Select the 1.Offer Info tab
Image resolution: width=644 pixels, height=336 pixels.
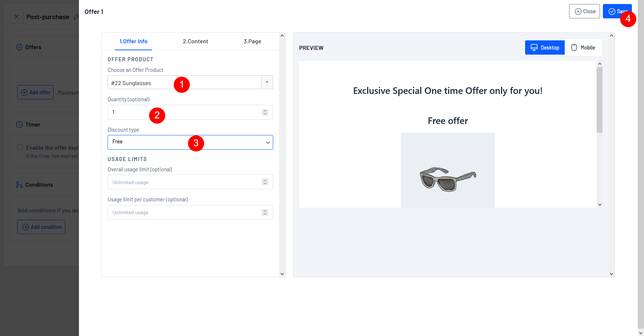133,41
